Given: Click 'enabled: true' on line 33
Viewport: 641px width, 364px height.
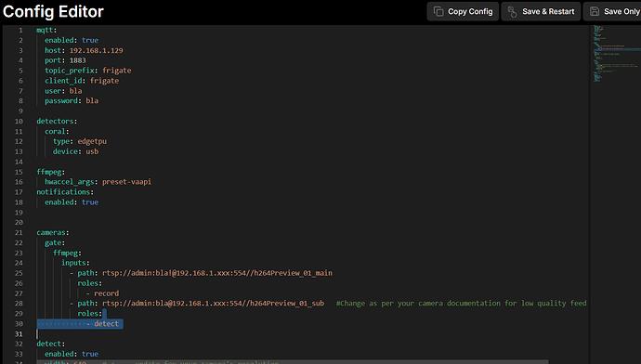Looking at the screenshot, I should pos(72,354).
